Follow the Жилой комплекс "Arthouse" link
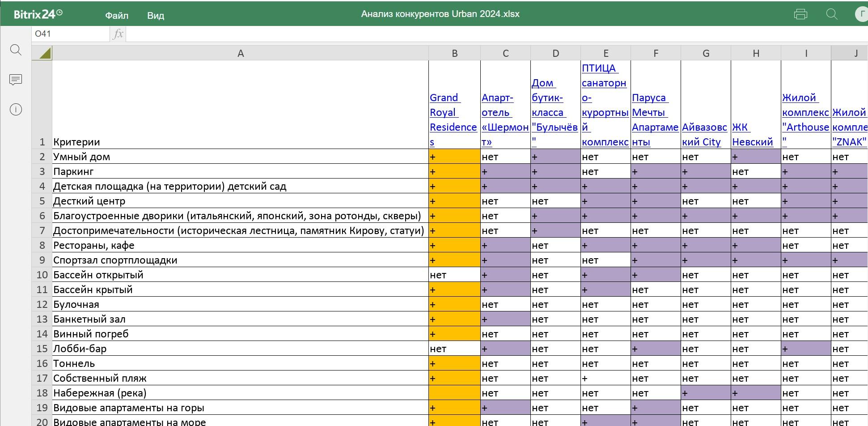868x426 pixels. point(805,119)
